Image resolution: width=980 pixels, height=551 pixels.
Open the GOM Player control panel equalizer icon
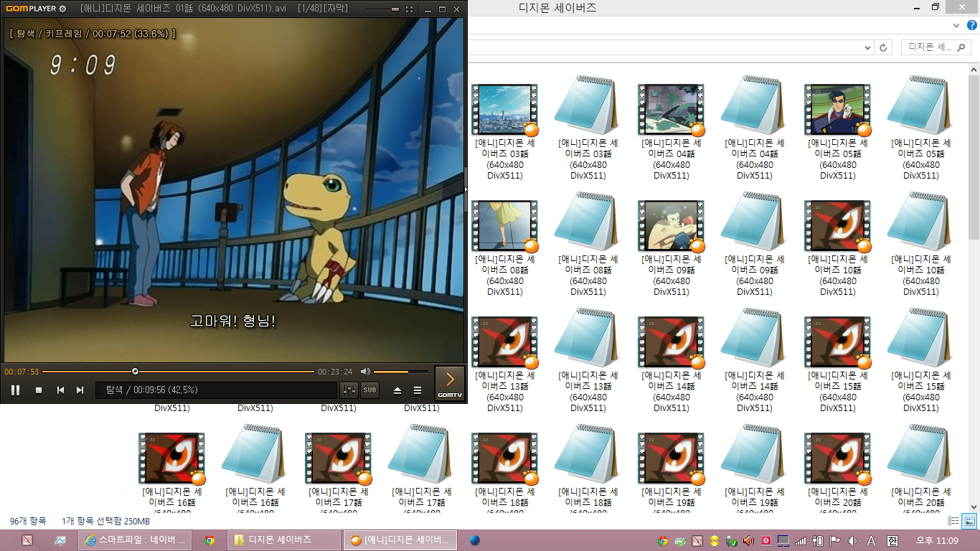coord(349,390)
